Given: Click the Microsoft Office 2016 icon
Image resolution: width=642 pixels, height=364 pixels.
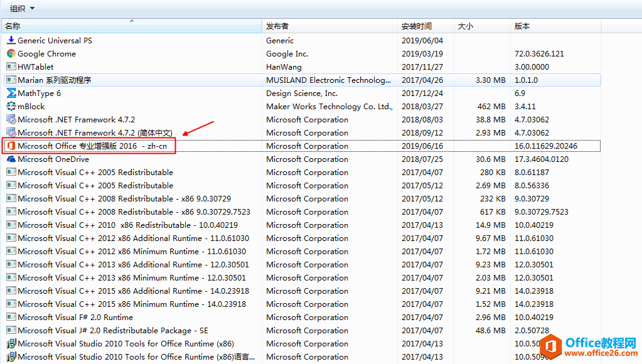Looking at the screenshot, I should 11,146.
